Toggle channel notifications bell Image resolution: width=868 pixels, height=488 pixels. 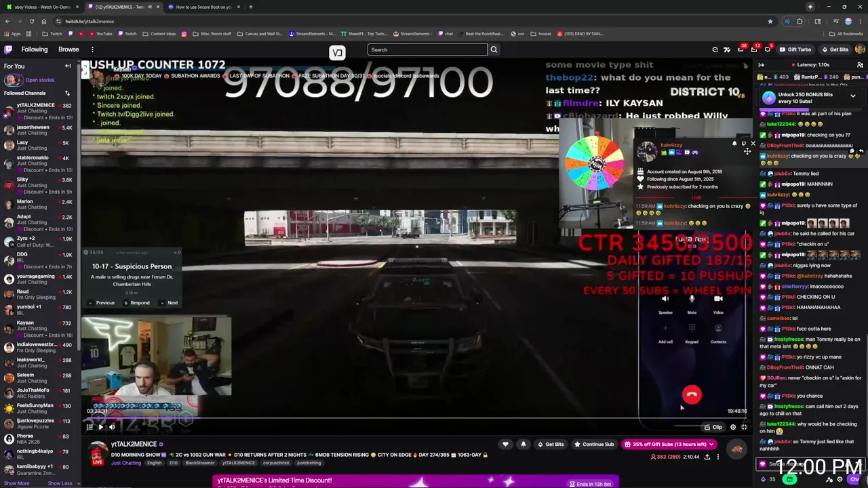[523, 445]
